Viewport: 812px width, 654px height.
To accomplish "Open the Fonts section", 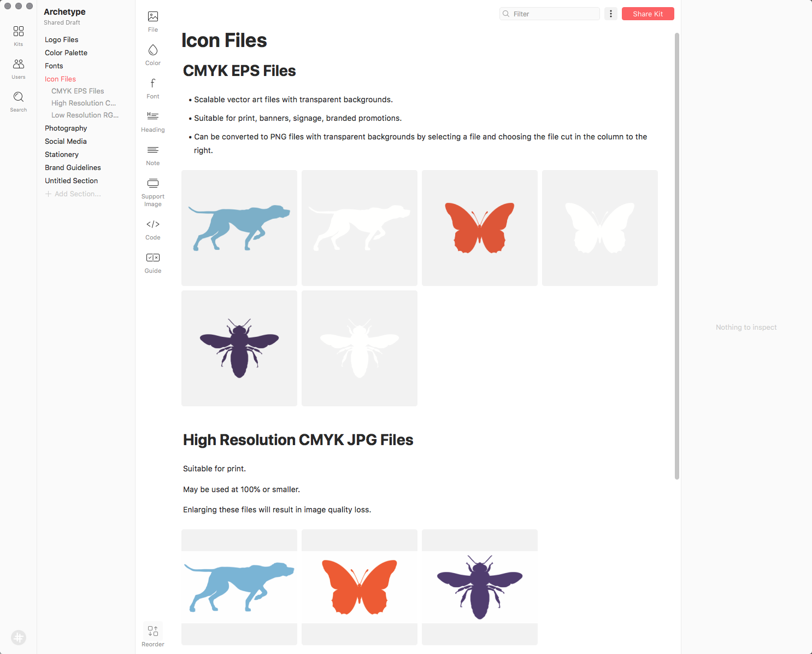I will pos(54,66).
